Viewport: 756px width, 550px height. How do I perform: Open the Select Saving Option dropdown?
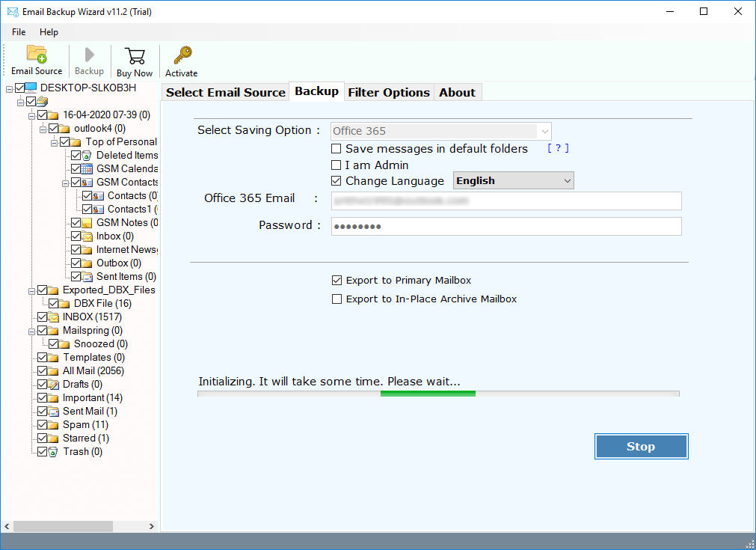pos(440,131)
